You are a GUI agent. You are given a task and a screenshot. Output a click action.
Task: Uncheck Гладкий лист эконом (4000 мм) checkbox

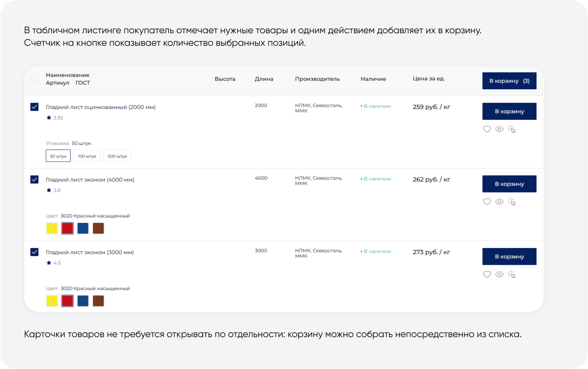(34, 179)
